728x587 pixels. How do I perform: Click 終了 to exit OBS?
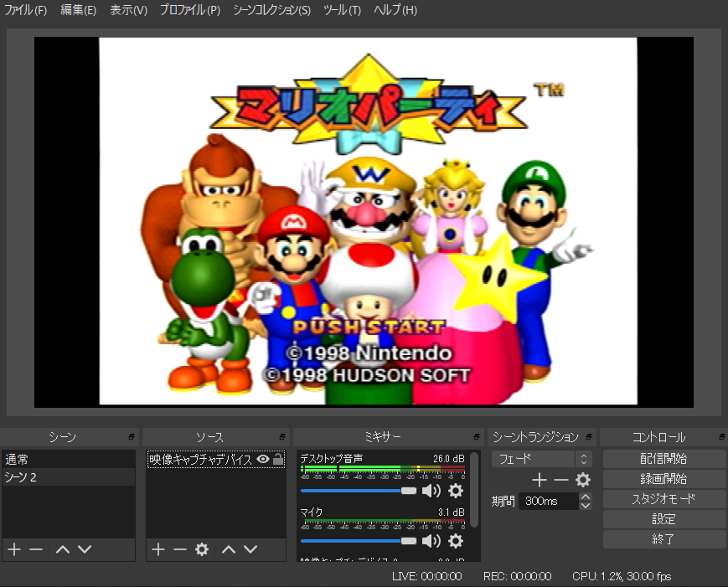pos(663,539)
